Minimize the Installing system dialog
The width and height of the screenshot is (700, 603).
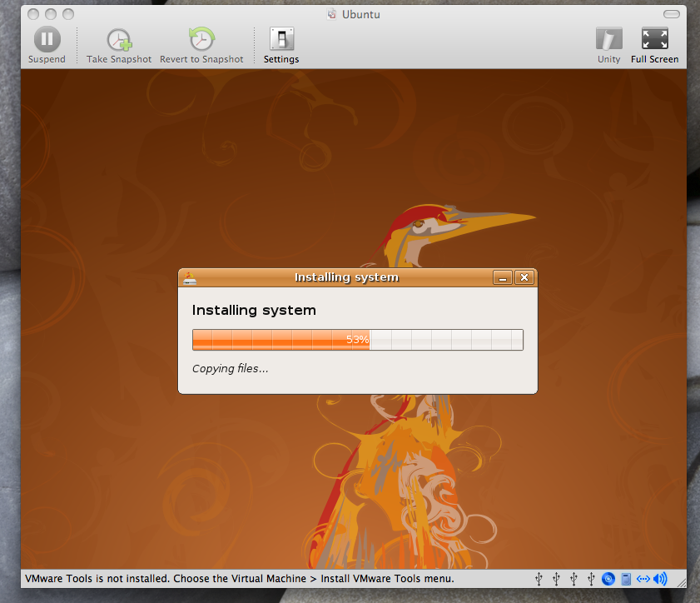[x=502, y=277]
